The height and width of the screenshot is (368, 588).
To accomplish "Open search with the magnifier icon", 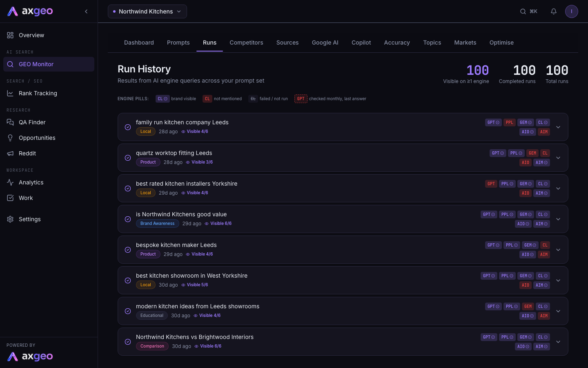I will tap(523, 11).
